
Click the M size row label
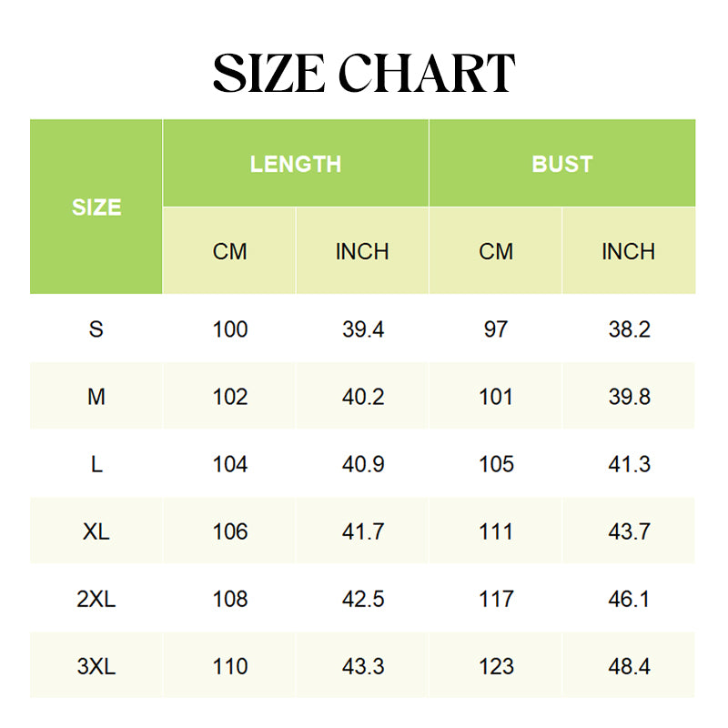96,397
